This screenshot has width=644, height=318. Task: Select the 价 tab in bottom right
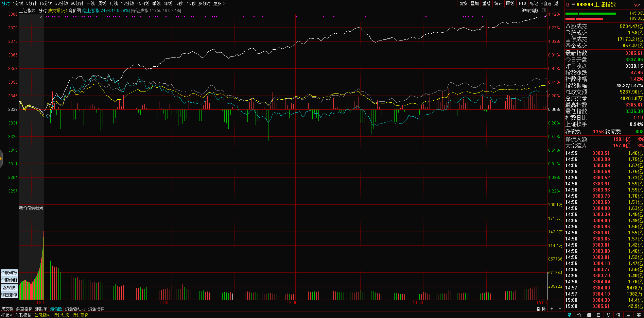click(579, 315)
